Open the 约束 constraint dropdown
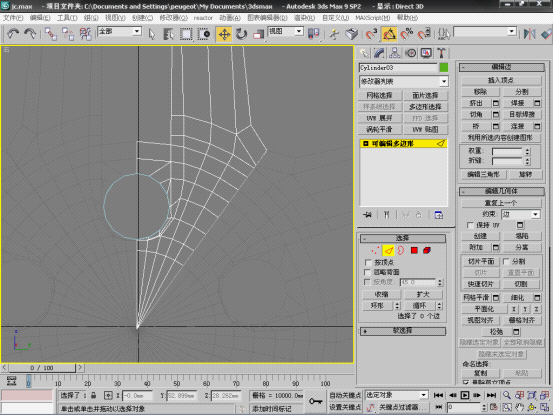This screenshot has height=415, width=553. 521,214
